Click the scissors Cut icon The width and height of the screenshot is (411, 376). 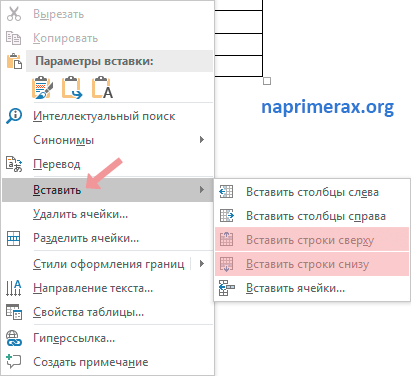pos(14,14)
